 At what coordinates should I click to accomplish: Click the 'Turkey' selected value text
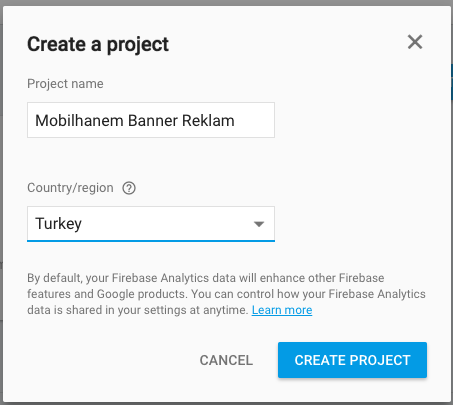tap(59, 224)
